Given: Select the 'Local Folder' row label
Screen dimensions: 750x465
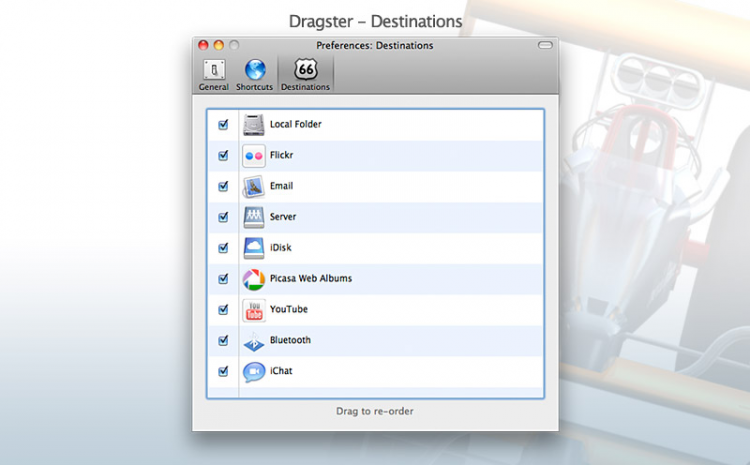Looking at the screenshot, I should (x=296, y=124).
